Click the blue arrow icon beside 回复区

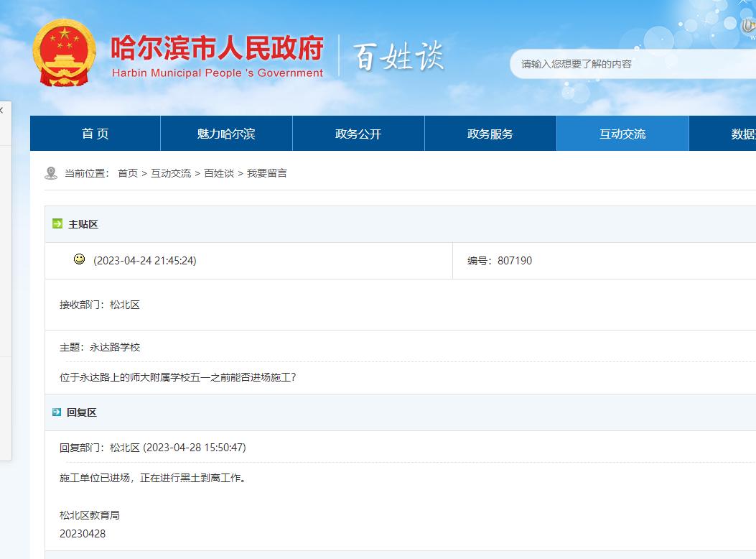point(57,412)
